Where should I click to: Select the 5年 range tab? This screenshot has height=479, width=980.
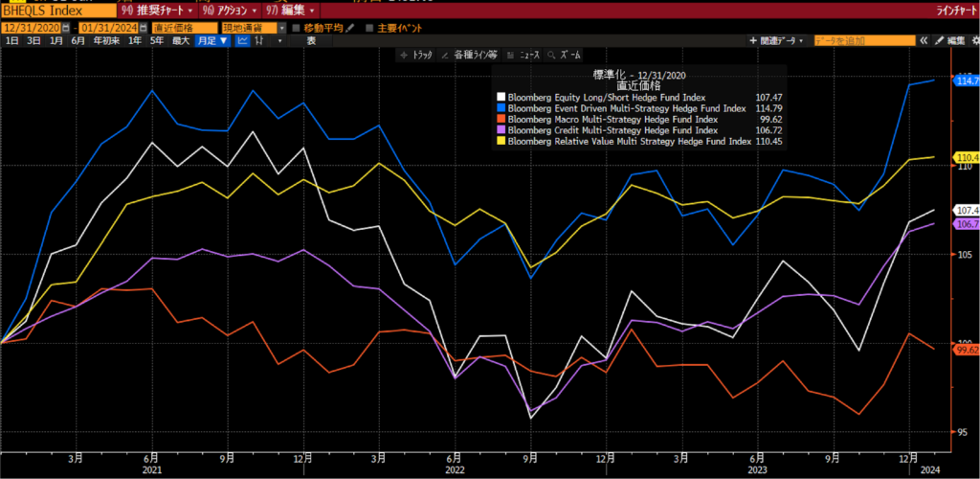(157, 40)
